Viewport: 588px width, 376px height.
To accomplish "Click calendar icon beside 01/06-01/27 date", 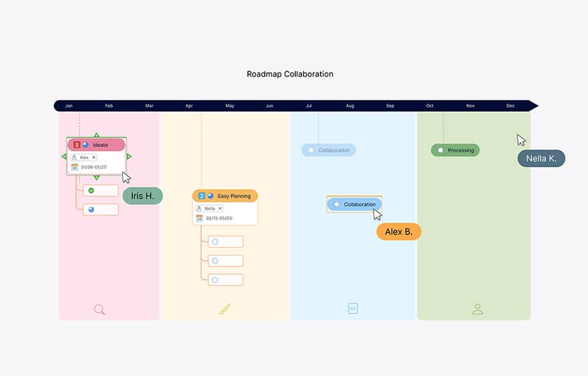I will tap(75, 167).
